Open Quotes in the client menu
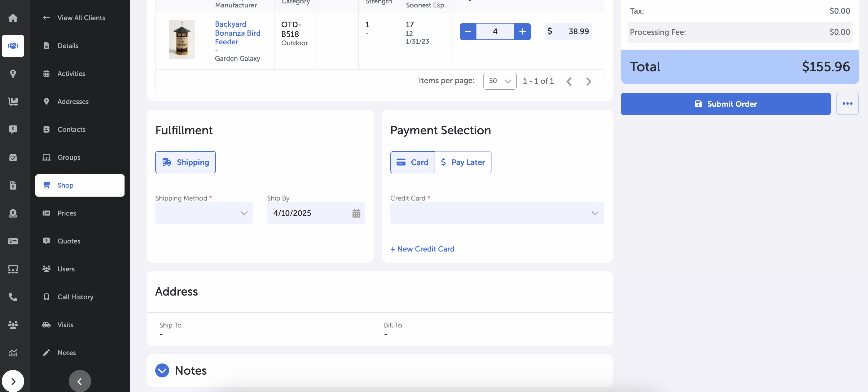This screenshot has width=868, height=392. pos(69,241)
